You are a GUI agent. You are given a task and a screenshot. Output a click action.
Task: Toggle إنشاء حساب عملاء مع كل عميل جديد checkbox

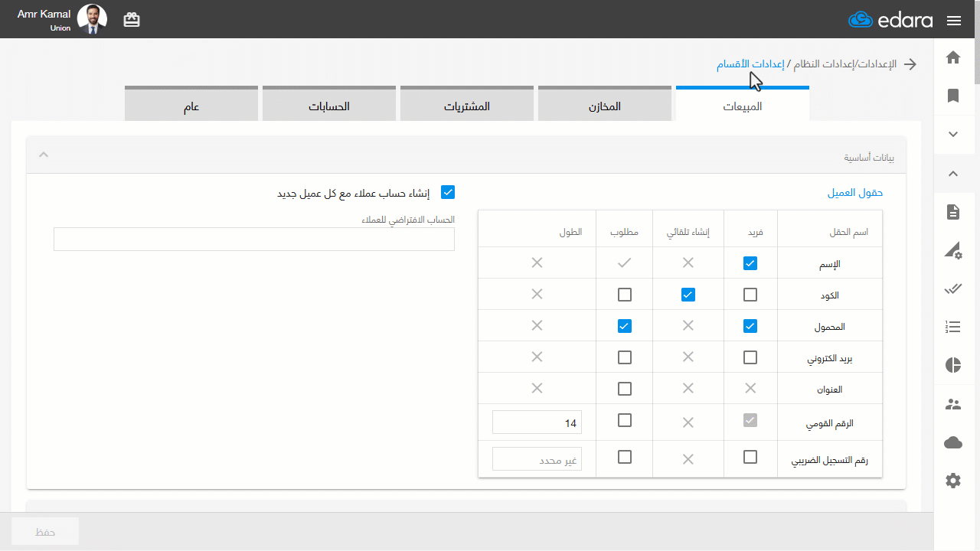448,192
